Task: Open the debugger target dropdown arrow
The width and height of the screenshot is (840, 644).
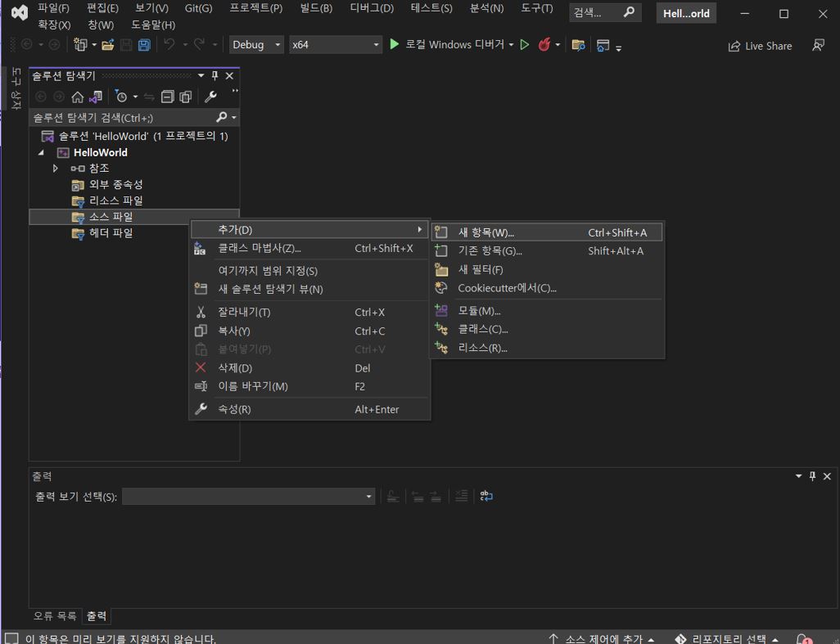Action: 511,45
